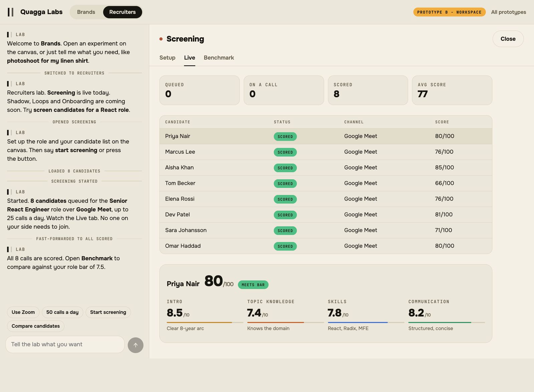Click Sara Johansson in the table

pos(326,230)
